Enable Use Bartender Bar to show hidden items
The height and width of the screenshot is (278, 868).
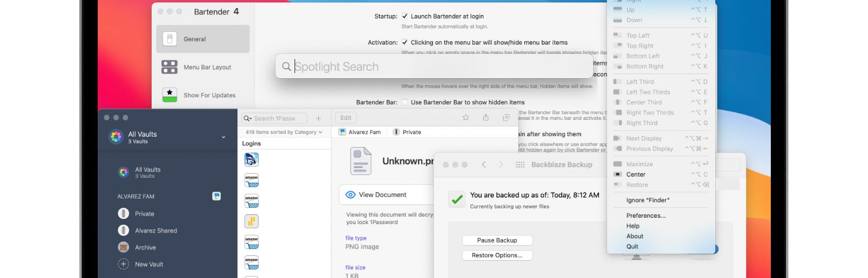tap(404, 103)
